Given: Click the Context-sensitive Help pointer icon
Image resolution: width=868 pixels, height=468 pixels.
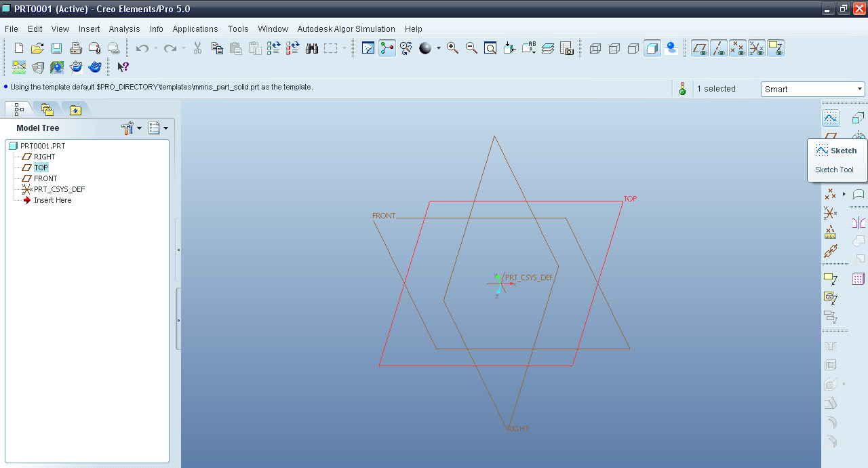Looking at the screenshot, I should 123,67.
